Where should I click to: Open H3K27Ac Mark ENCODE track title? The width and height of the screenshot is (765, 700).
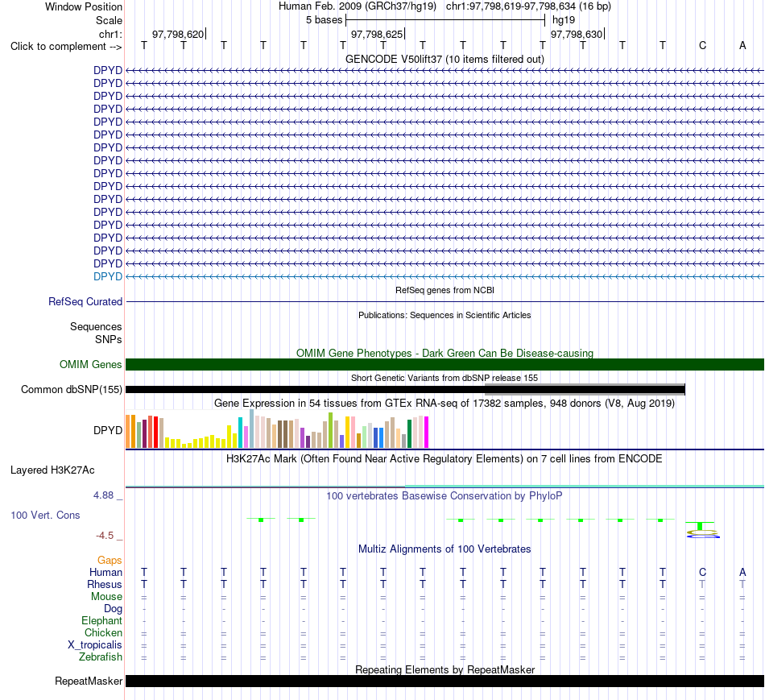(445, 459)
